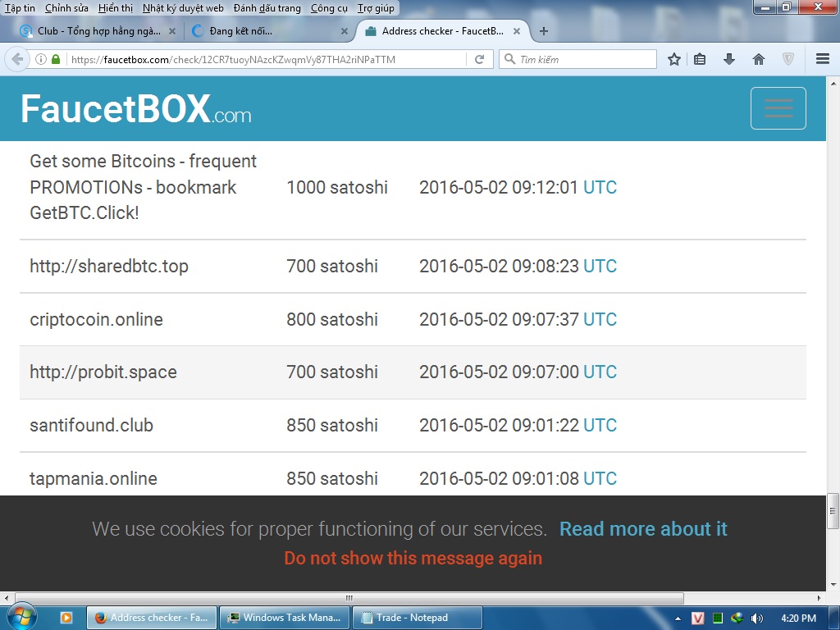Close the Đang kết nối tab
The height and width of the screenshot is (630, 840).
coord(345,31)
